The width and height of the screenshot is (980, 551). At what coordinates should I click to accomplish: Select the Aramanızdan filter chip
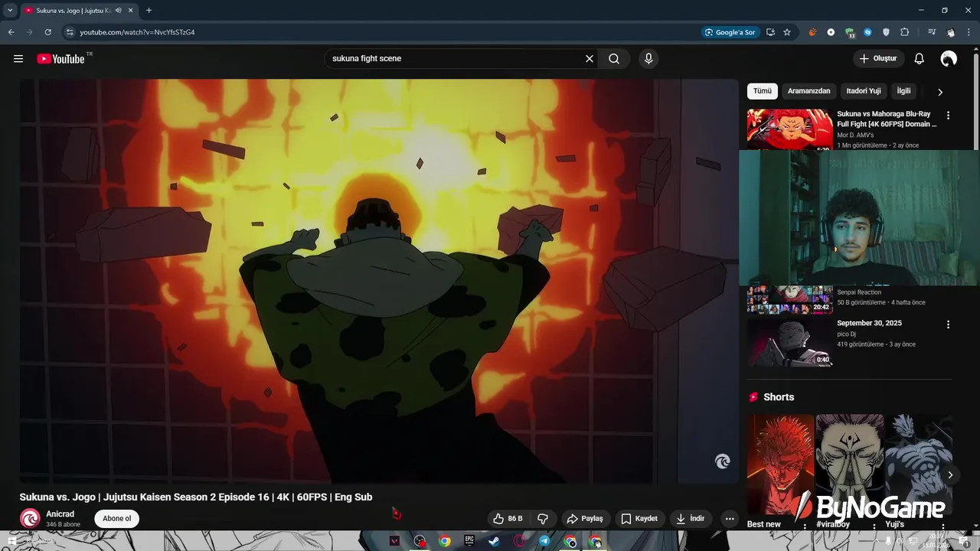808,91
